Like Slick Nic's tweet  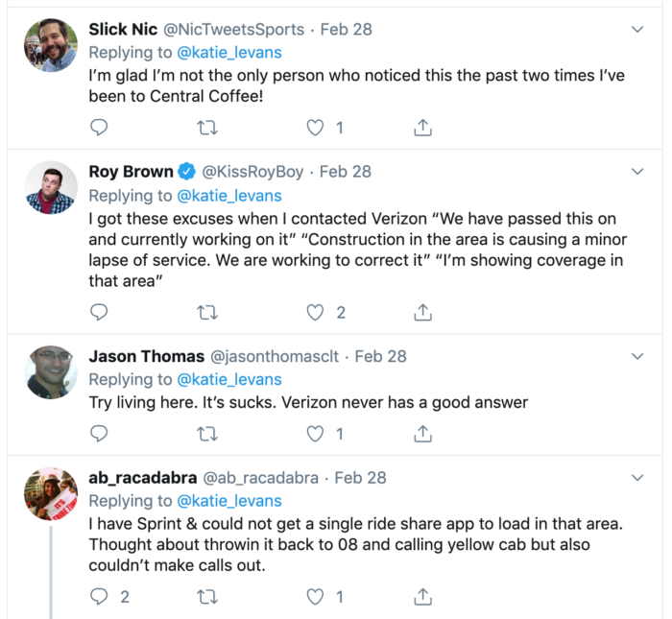[x=315, y=127]
